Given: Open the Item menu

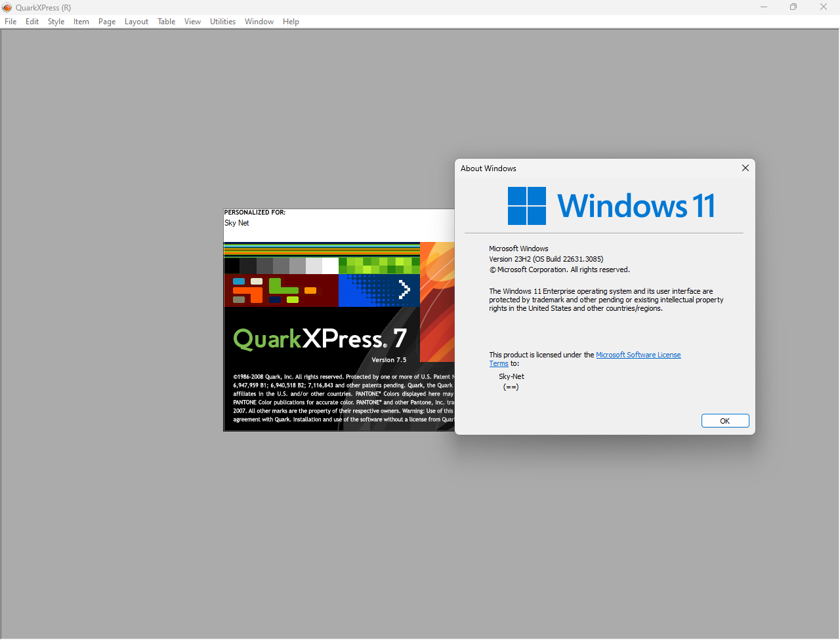Looking at the screenshot, I should (81, 22).
